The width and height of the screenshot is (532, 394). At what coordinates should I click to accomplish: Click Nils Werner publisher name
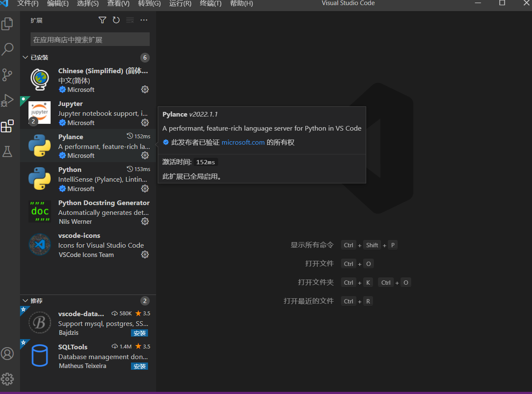pos(75,222)
